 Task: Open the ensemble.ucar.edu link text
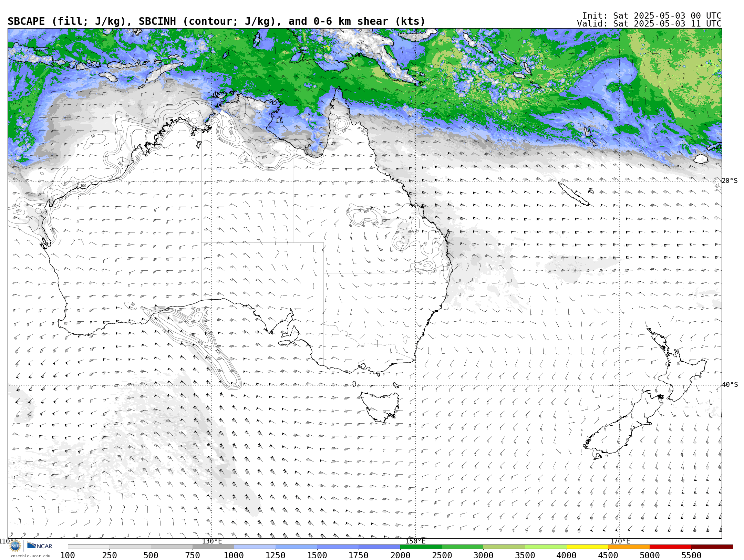tap(30, 556)
